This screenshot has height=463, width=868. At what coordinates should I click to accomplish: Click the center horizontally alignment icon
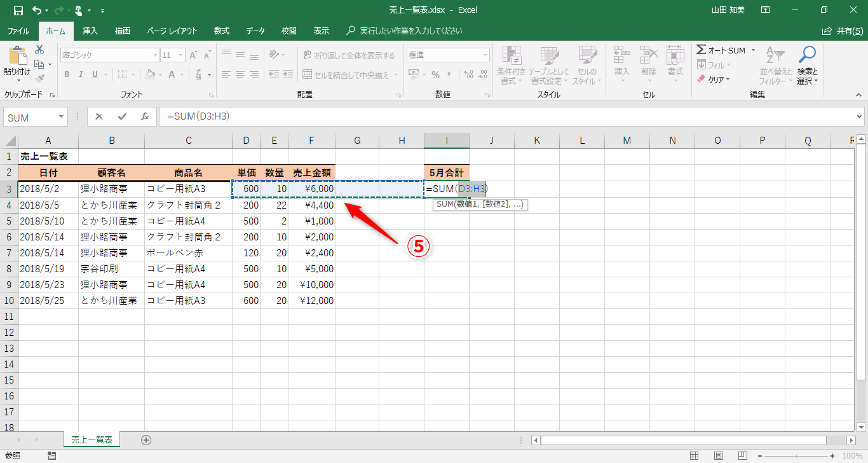coord(241,74)
